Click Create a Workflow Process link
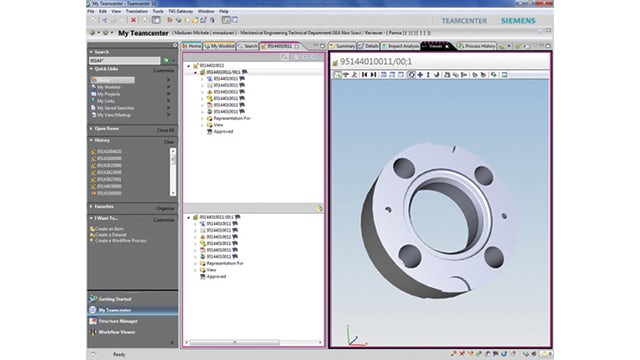This screenshot has width=640, height=360. (120, 241)
